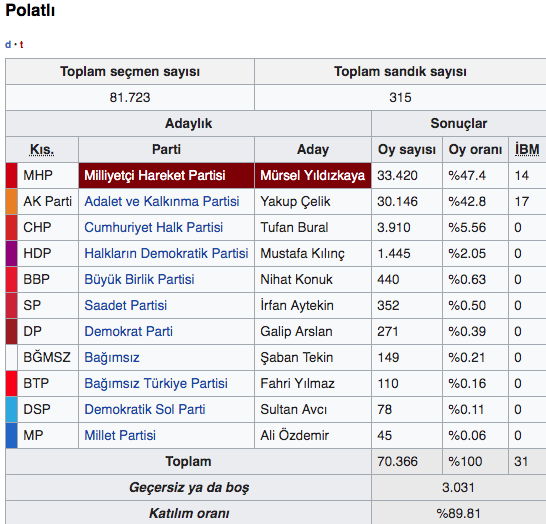Click invalid votes value 3.031
This screenshot has width=546, height=524.
click(x=458, y=487)
